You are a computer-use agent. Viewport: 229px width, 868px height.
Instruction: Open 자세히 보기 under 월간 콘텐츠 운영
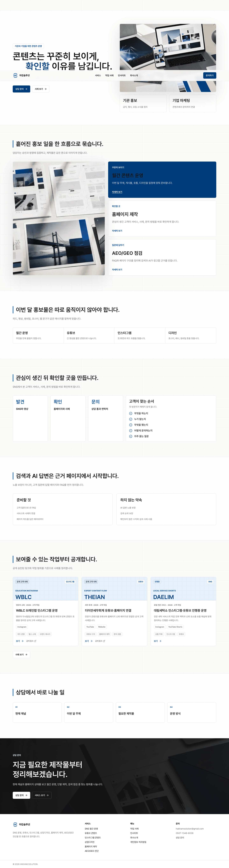tap(117, 192)
